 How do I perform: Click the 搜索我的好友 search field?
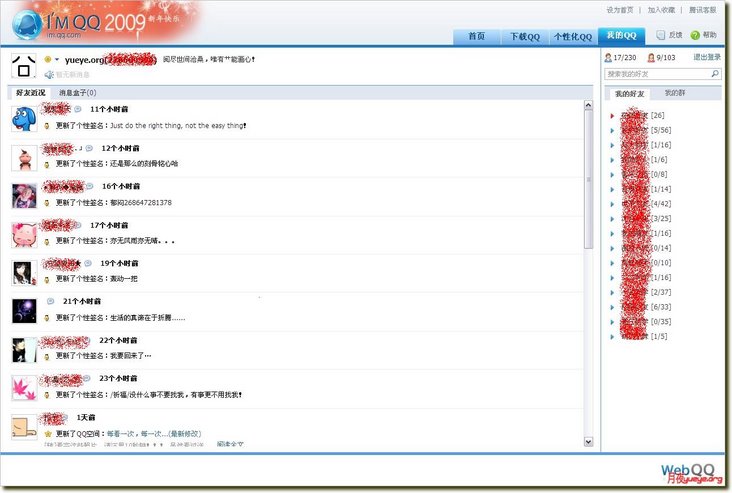click(x=655, y=74)
